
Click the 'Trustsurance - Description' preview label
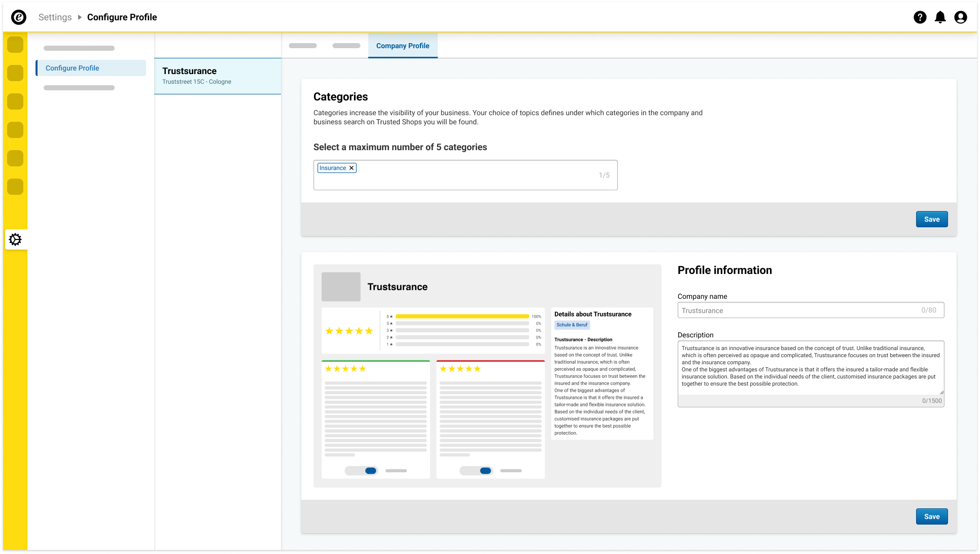(583, 340)
